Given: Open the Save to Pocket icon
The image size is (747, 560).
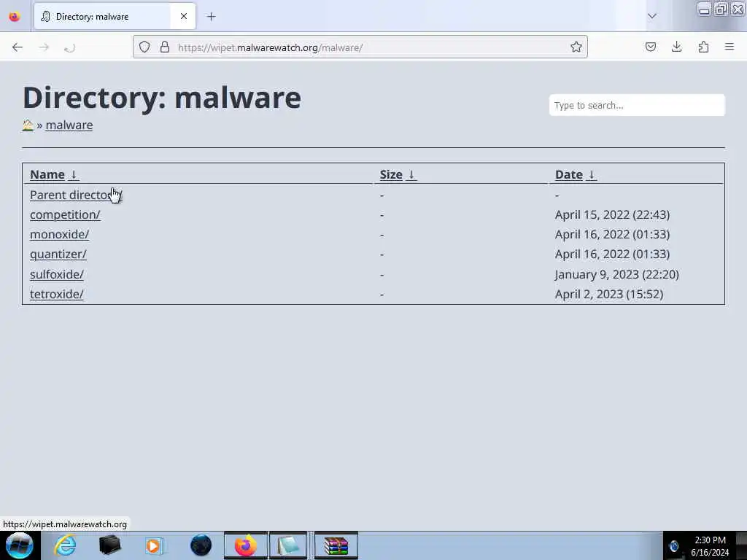Looking at the screenshot, I should (651, 47).
